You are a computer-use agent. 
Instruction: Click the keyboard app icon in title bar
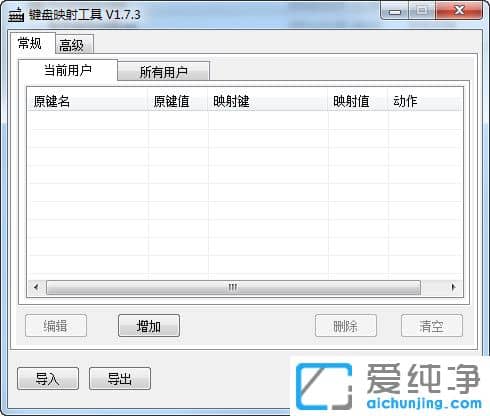[x=16, y=15]
